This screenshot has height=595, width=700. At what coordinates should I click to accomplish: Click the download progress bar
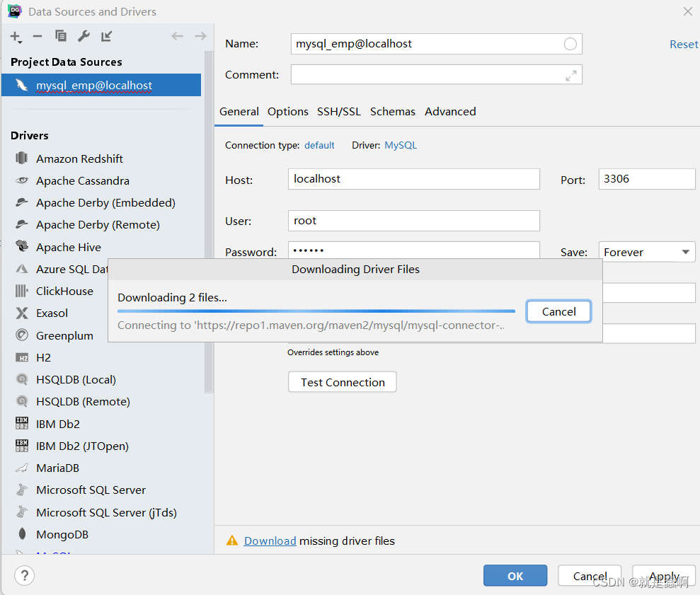tap(316, 311)
